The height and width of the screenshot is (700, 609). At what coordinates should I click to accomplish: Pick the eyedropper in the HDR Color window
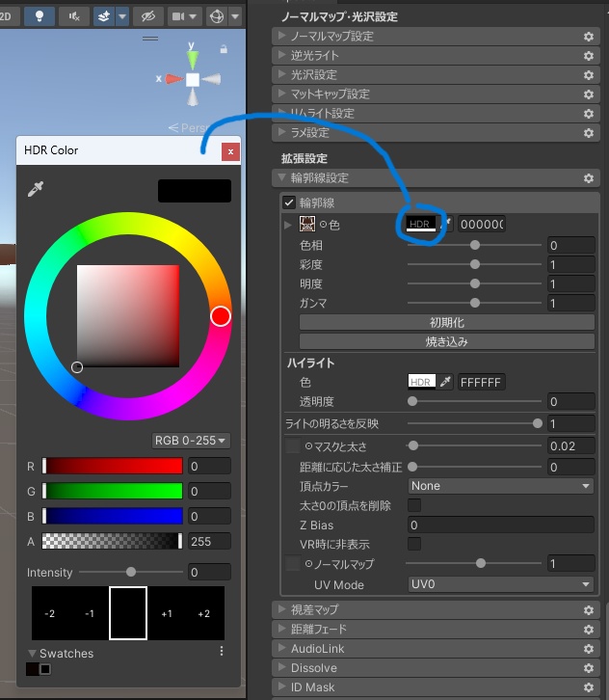[36, 189]
